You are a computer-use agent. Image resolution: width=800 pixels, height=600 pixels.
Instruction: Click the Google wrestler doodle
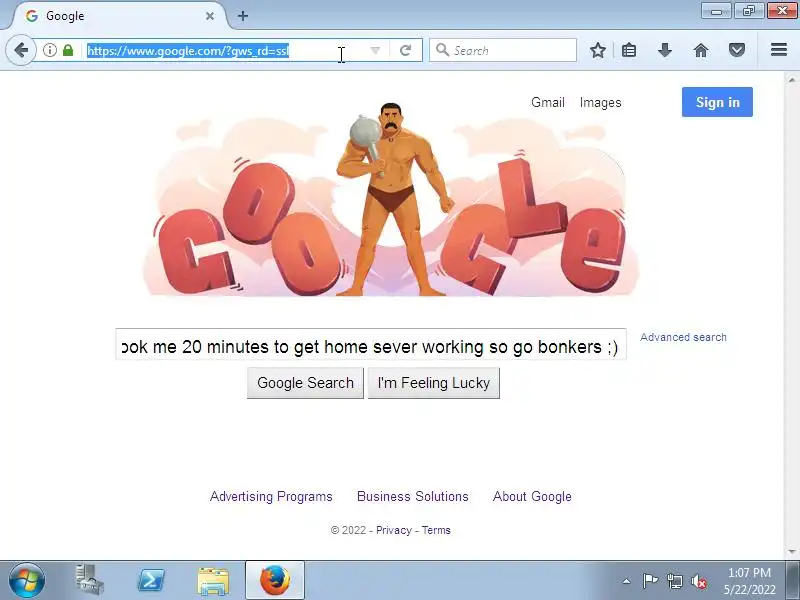[x=391, y=199]
